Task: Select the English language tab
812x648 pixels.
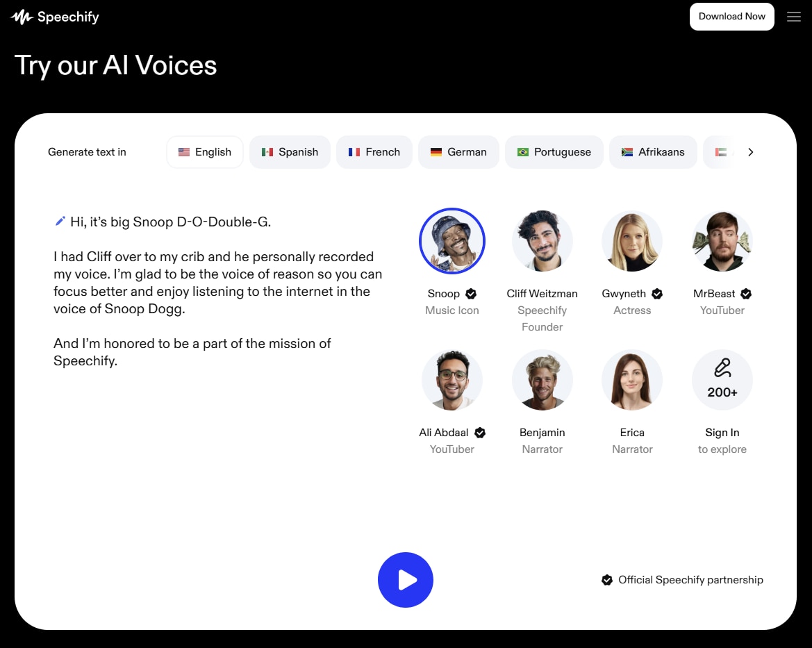Action: pos(204,152)
